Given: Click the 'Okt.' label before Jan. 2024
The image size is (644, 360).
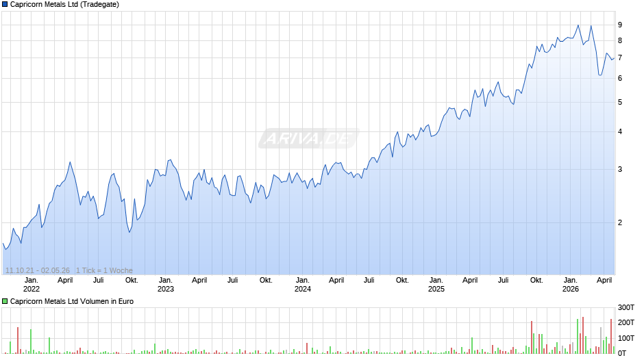Looking at the screenshot, I should 266,281.
